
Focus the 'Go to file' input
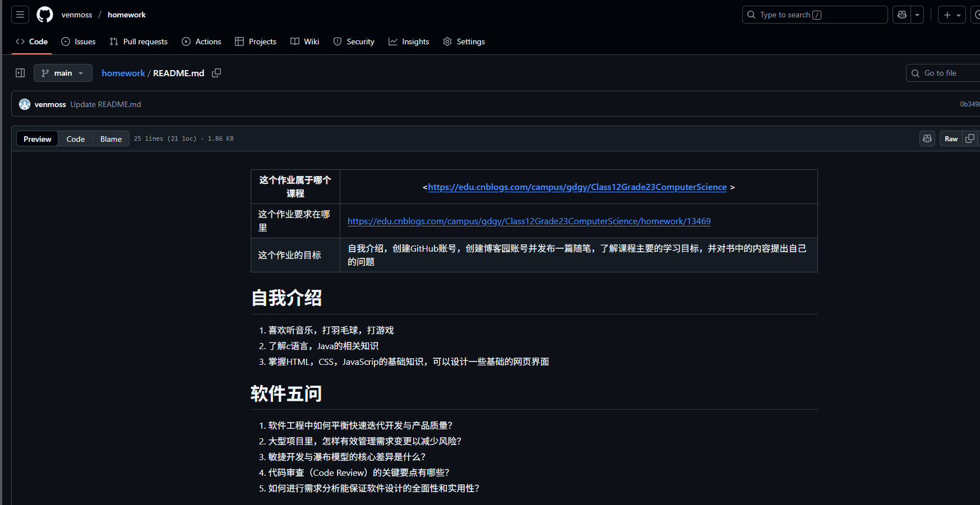coord(943,73)
